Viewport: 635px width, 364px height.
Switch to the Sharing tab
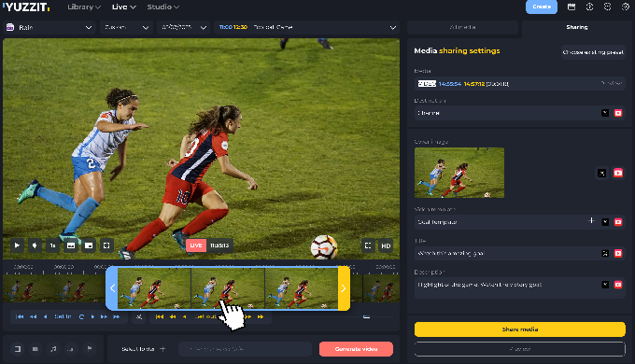tap(577, 27)
